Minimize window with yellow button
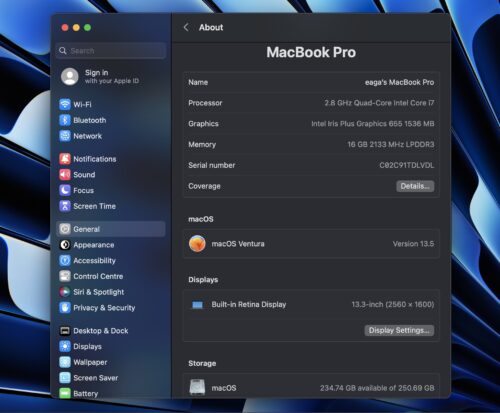This screenshot has height=413, width=500. pos(76,27)
